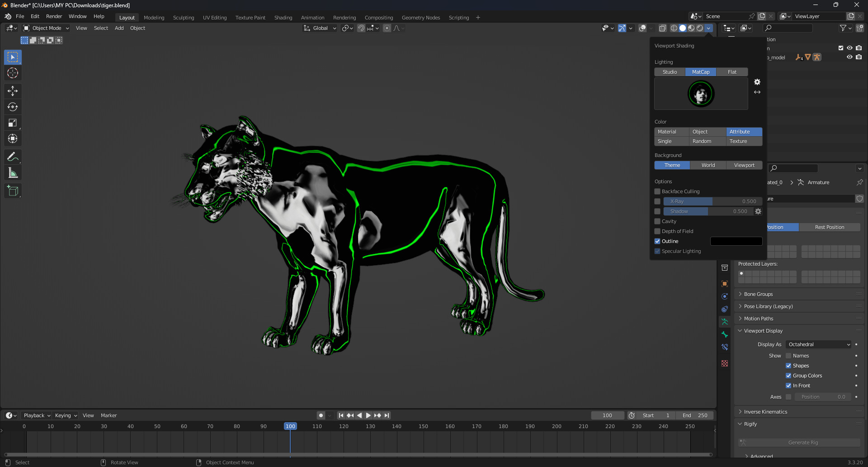
Task: Hide tiger model in viewport via eye icon
Action: (849, 57)
